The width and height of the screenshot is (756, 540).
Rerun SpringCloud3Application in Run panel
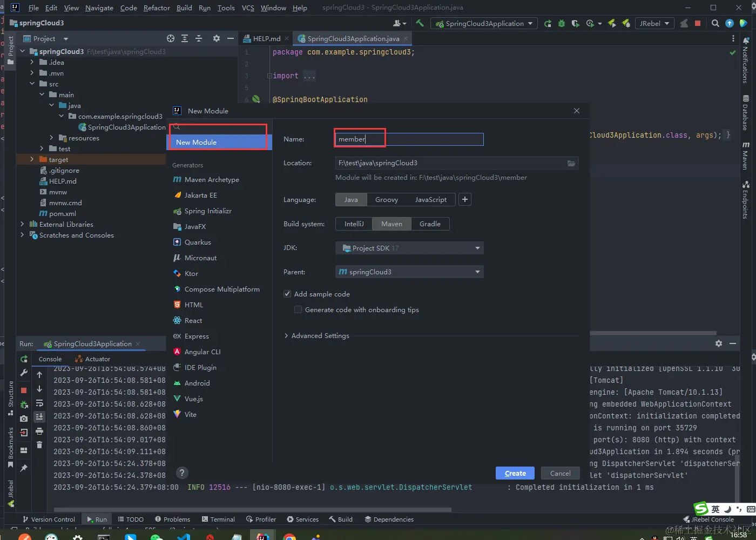[x=24, y=359]
